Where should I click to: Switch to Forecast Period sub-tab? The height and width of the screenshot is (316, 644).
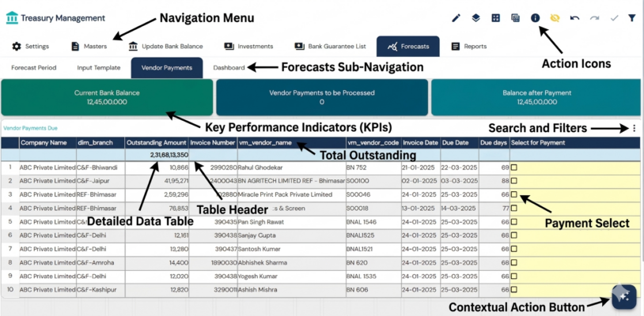(34, 68)
